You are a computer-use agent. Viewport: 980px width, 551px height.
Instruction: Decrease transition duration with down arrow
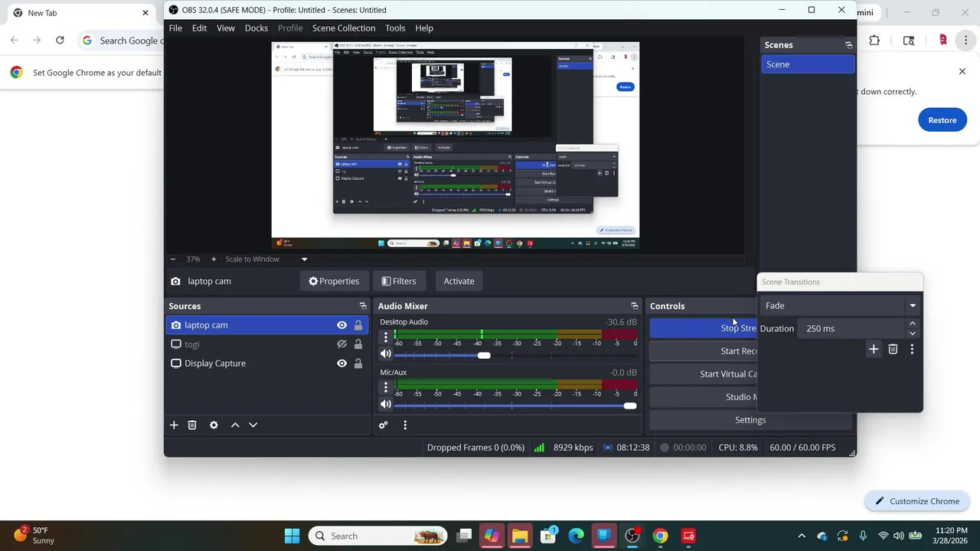(x=912, y=334)
